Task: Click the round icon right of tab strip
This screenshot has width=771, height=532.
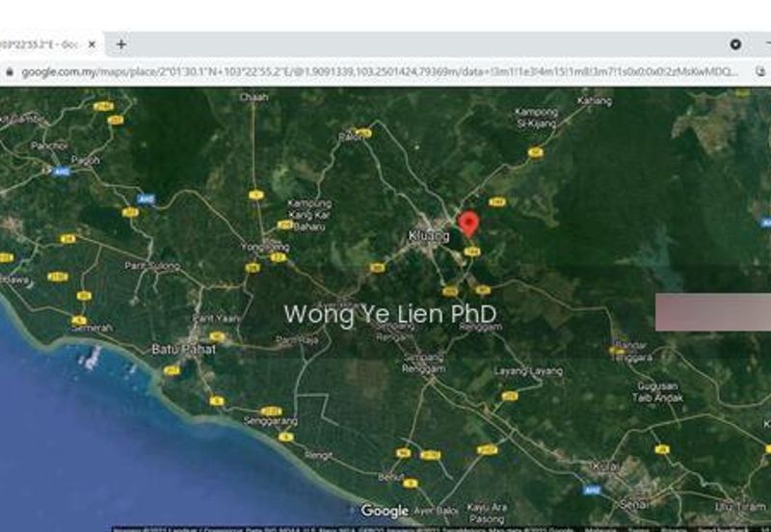Action: tap(735, 44)
